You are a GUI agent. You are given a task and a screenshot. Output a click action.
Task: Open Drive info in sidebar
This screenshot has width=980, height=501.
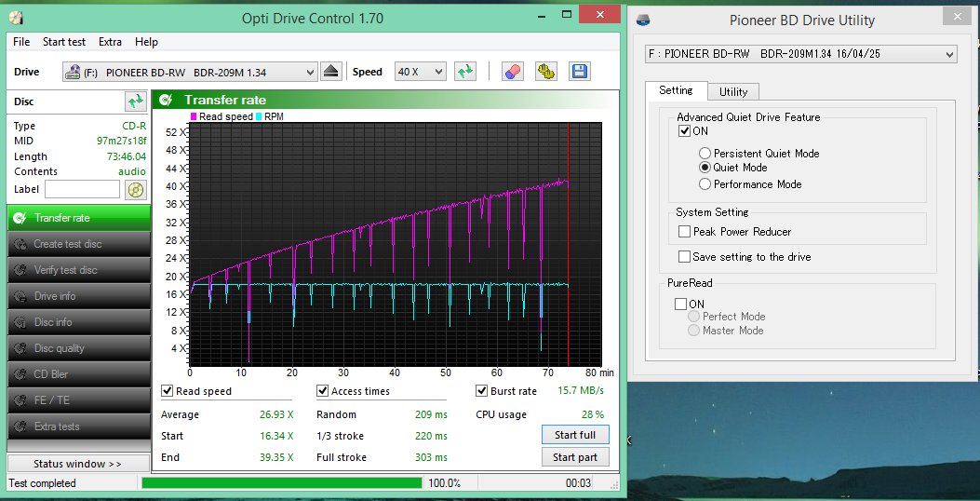coord(79,296)
